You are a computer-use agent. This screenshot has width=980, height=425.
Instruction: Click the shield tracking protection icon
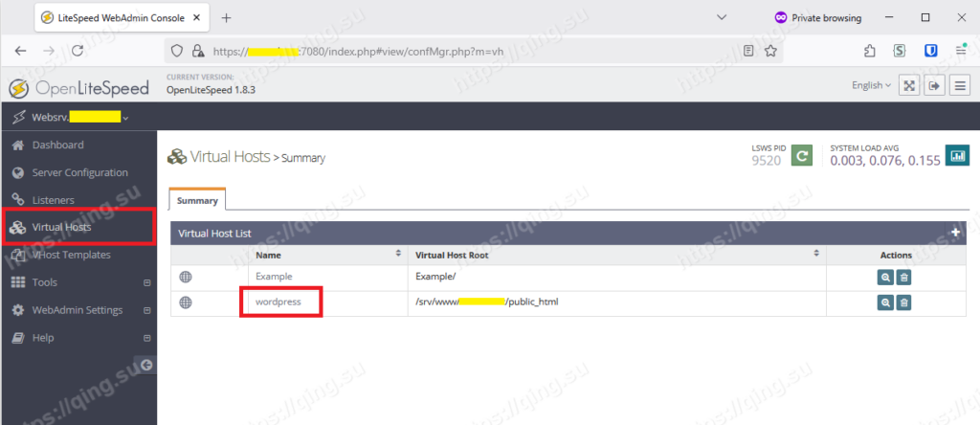tap(177, 52)
